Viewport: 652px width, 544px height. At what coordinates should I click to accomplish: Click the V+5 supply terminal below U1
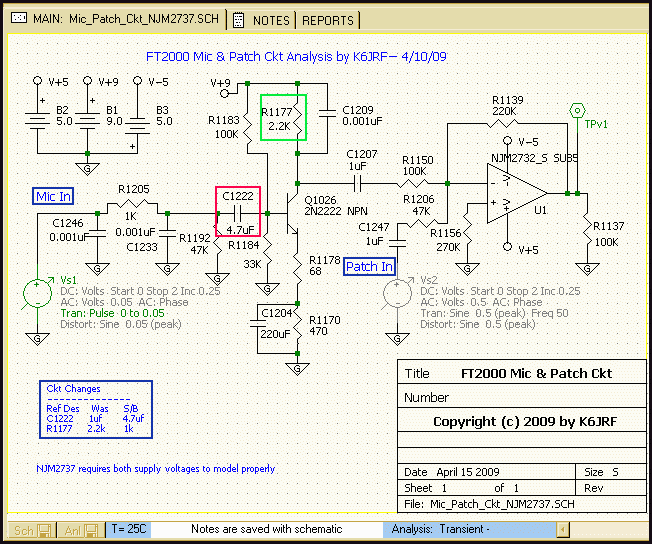tap(507, 247)
